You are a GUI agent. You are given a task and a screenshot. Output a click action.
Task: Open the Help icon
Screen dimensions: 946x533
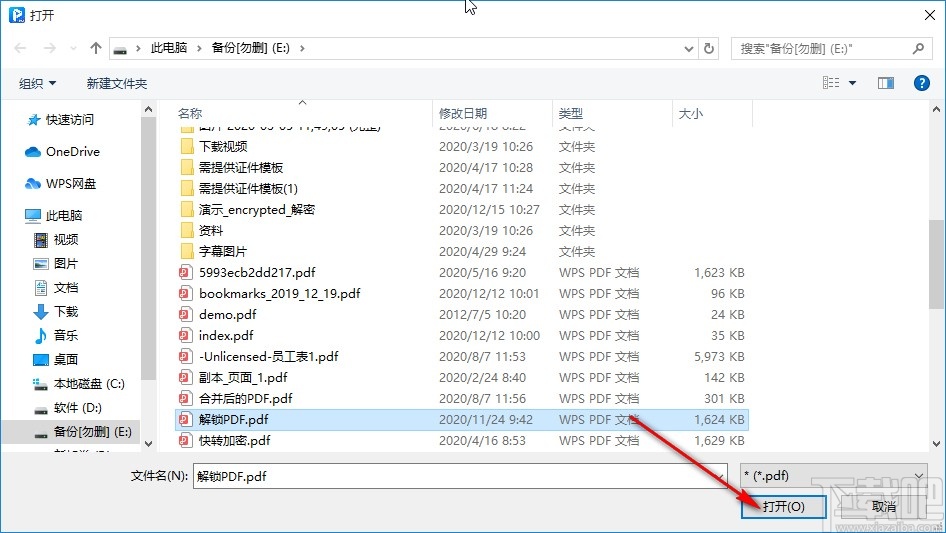click(921, 83)
